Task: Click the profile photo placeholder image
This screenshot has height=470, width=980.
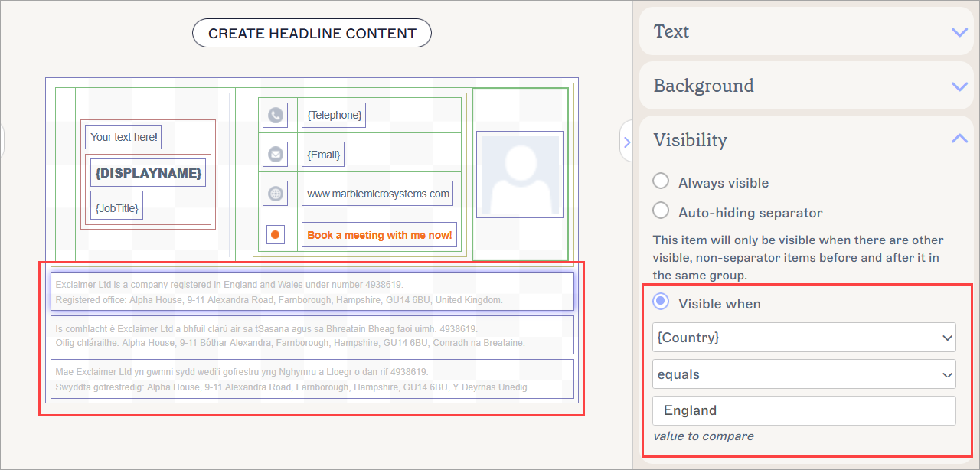Action: (x=520, y=175)
